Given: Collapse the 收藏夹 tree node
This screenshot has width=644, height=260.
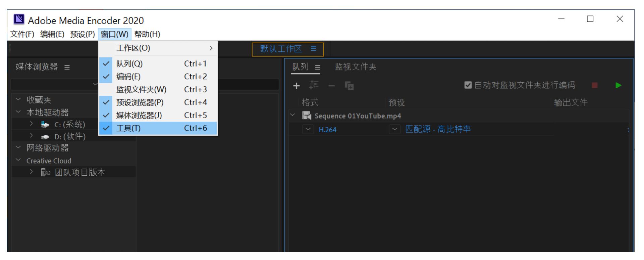Looking at the screenshot, I should tap(18, 99).
